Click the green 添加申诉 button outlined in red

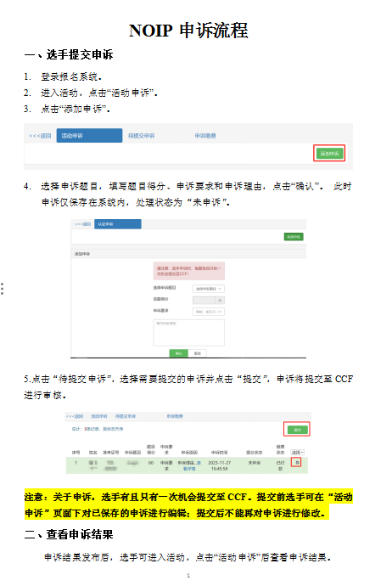pos(329,153)
